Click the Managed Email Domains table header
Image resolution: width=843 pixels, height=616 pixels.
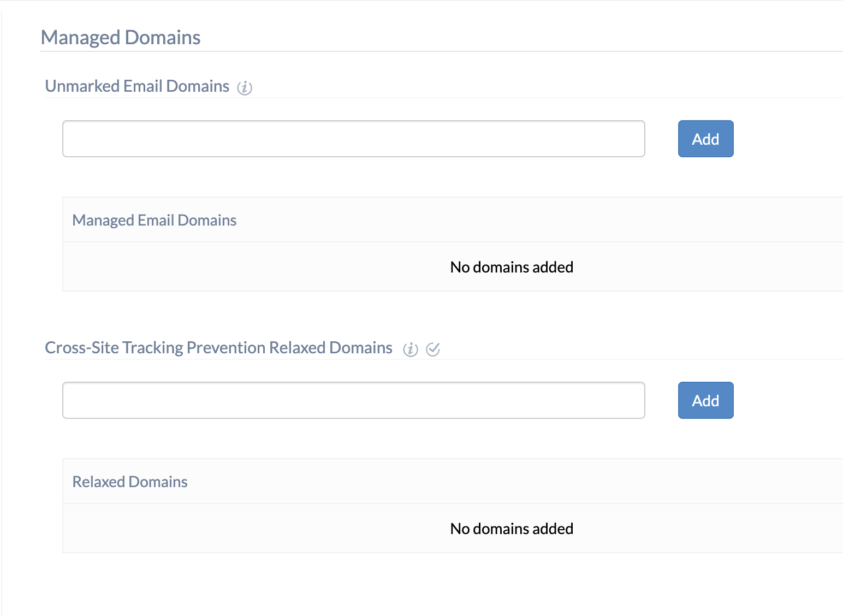154,220
